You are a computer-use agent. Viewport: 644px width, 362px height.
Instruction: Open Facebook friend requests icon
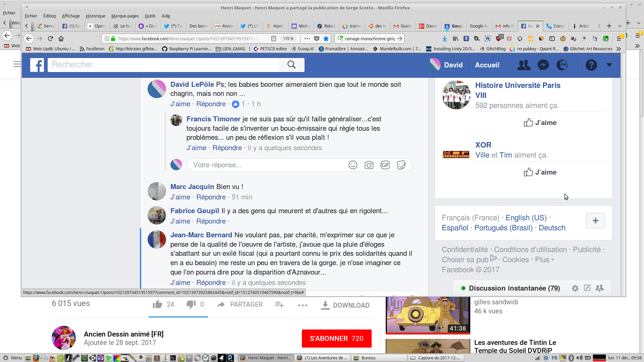pos(524,65)
